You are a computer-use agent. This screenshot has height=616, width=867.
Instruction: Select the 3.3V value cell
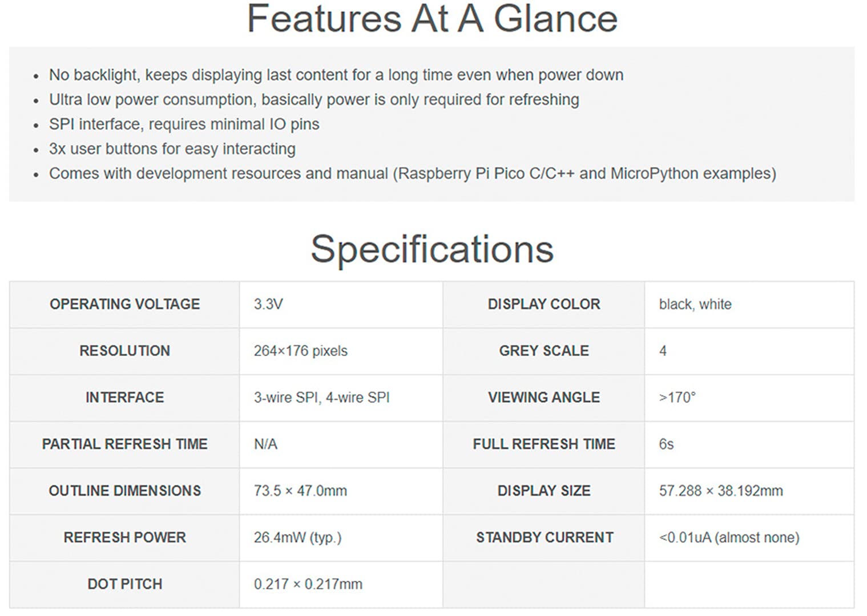341,304
